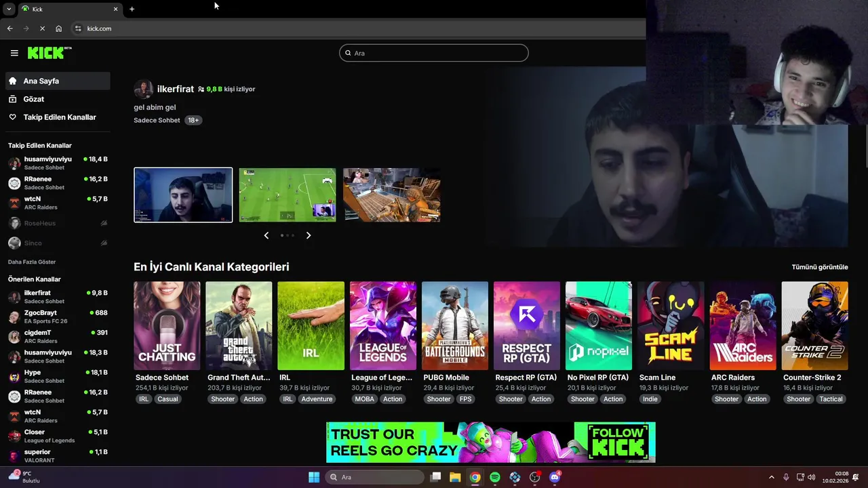Open Spotify from the taskbar
Image resolution: width=868 pixels, height=488 pixels.
[x=495, y=477]
